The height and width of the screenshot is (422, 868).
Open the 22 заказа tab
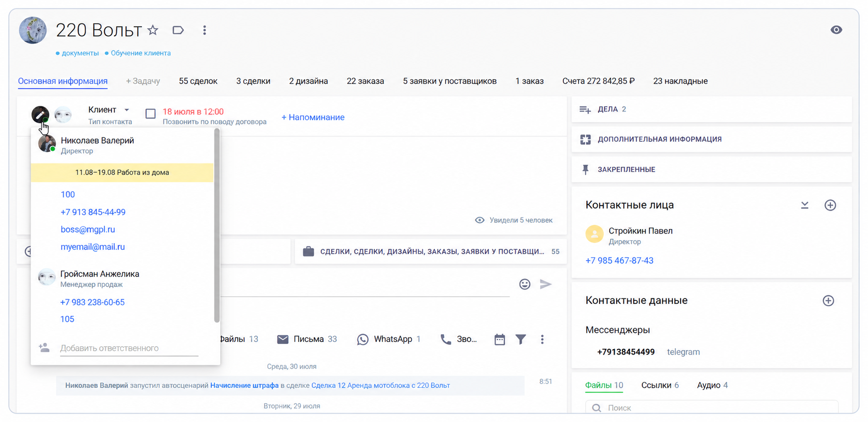pos(365,81)
